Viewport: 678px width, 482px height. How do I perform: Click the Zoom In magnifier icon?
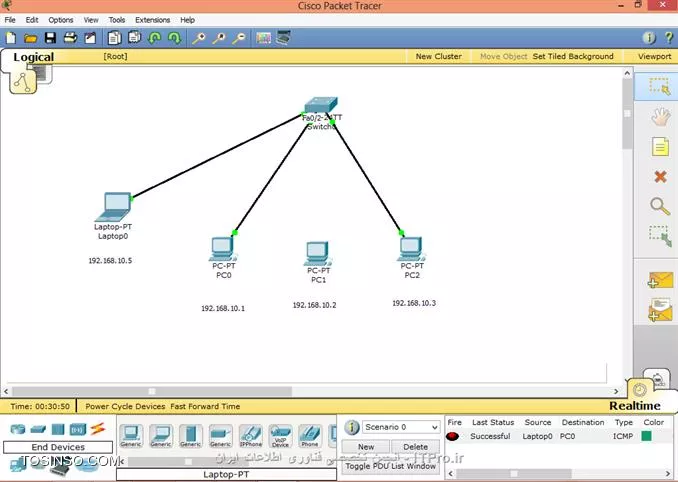[199, 38]
